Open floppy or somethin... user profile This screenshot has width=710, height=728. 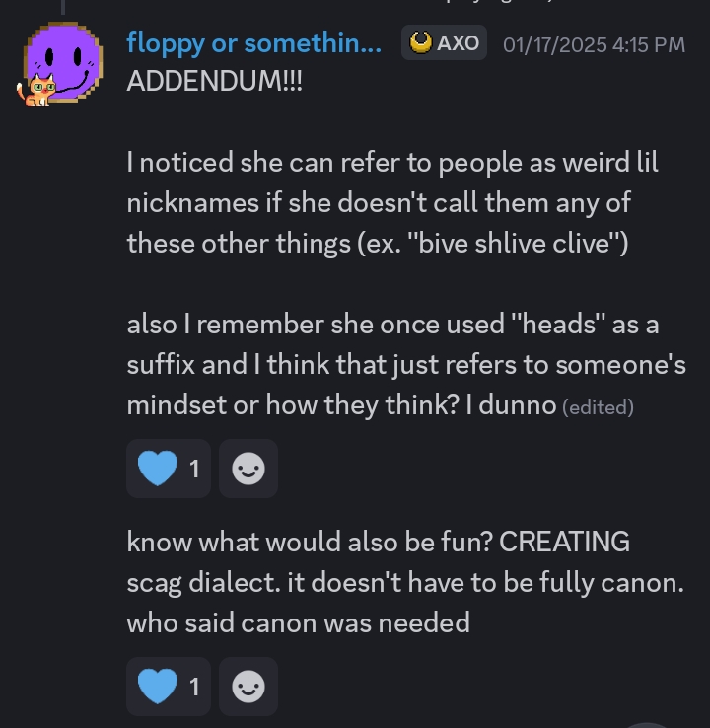[253, 43]
